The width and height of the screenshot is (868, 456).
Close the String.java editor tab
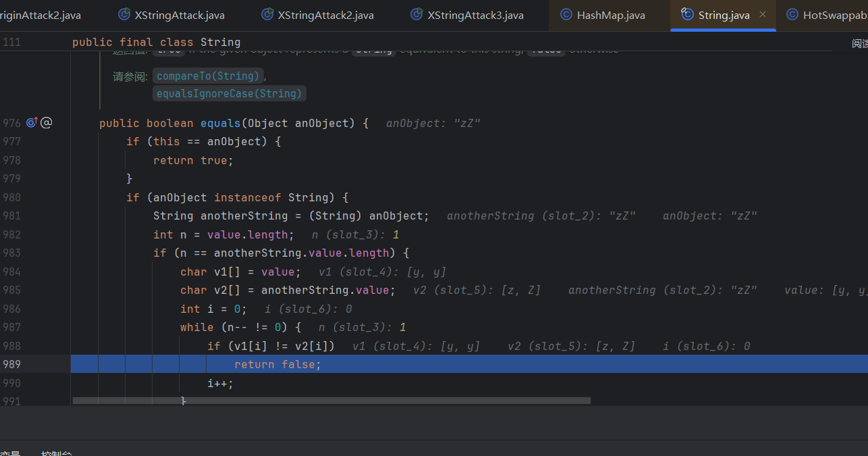[x=763, y=14]
